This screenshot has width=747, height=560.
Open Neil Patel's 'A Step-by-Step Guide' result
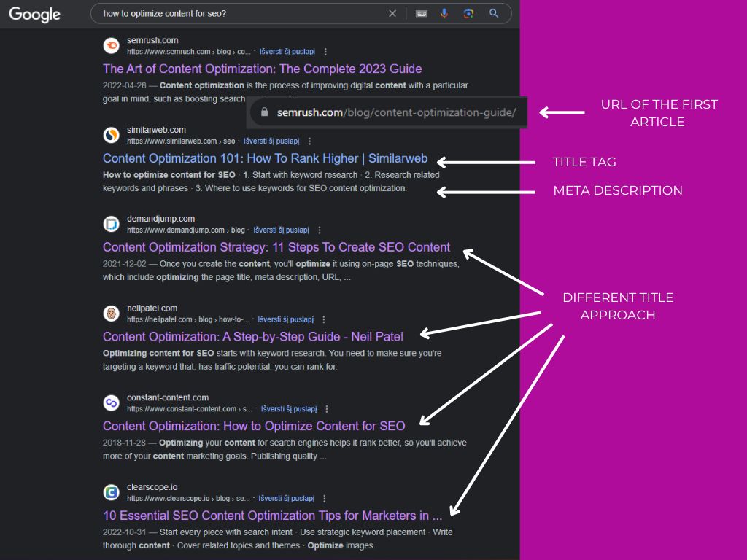coord(253,337)
